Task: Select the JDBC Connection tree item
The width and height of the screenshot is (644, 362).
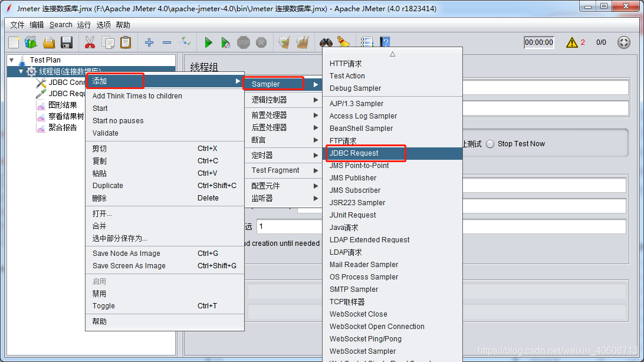Action: coord(67,83)
